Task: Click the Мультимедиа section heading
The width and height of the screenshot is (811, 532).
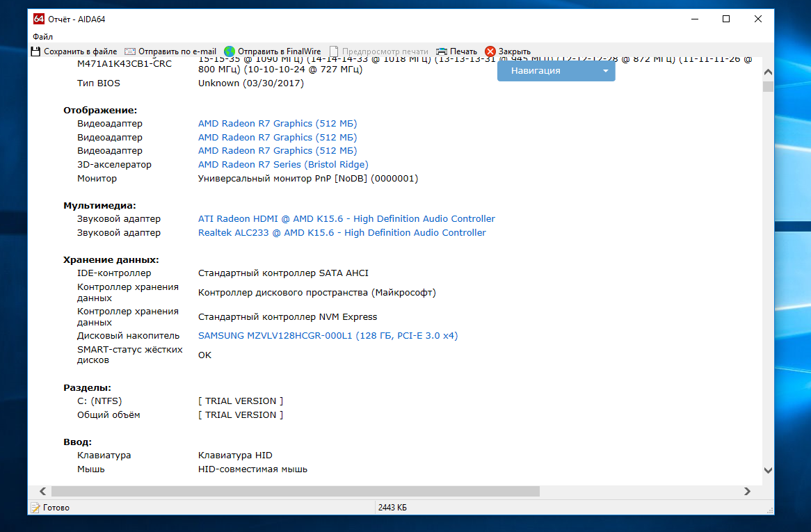Action: pos(100,205)
